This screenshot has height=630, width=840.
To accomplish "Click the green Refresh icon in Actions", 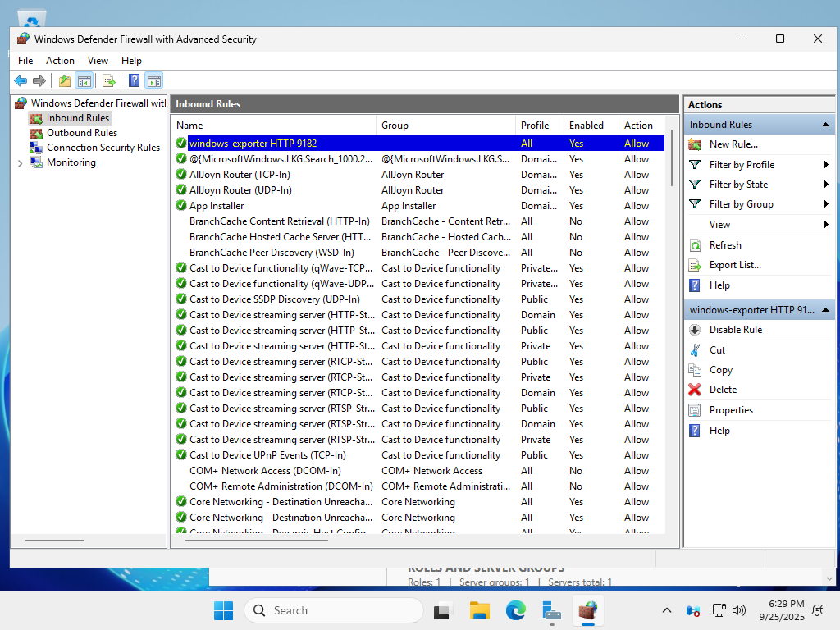I will 695,245.
